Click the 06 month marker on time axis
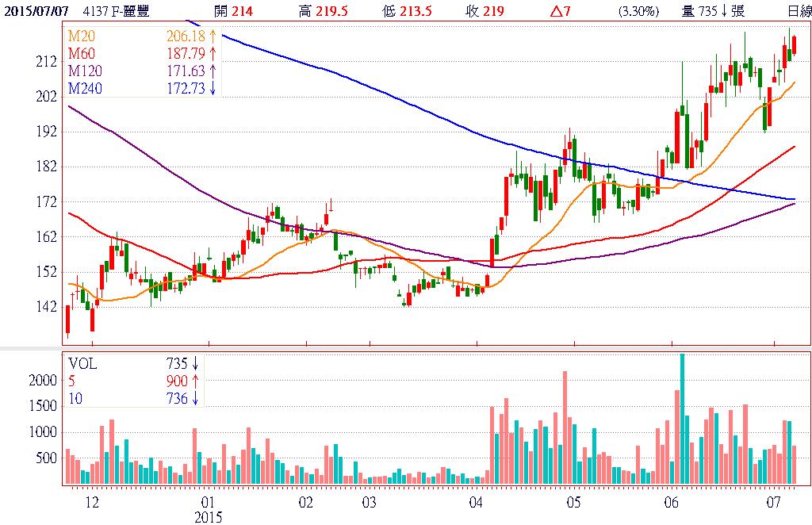 671,502
